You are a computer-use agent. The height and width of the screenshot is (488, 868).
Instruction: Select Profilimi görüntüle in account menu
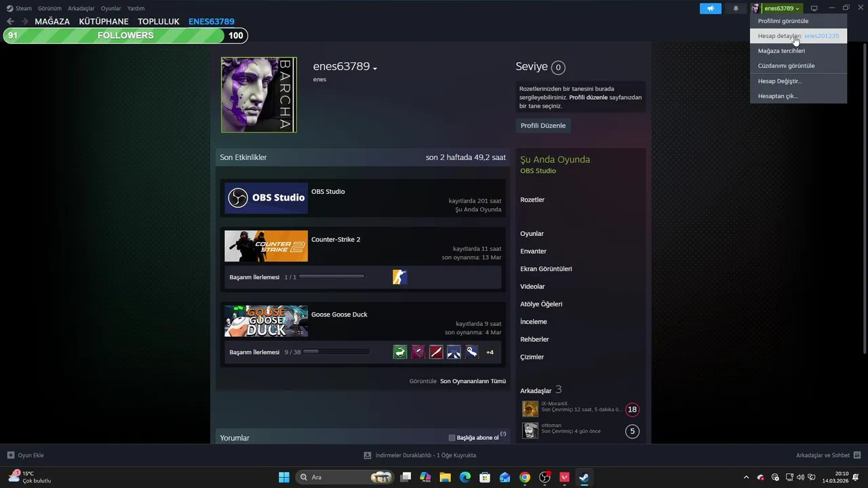coord(798,21)
